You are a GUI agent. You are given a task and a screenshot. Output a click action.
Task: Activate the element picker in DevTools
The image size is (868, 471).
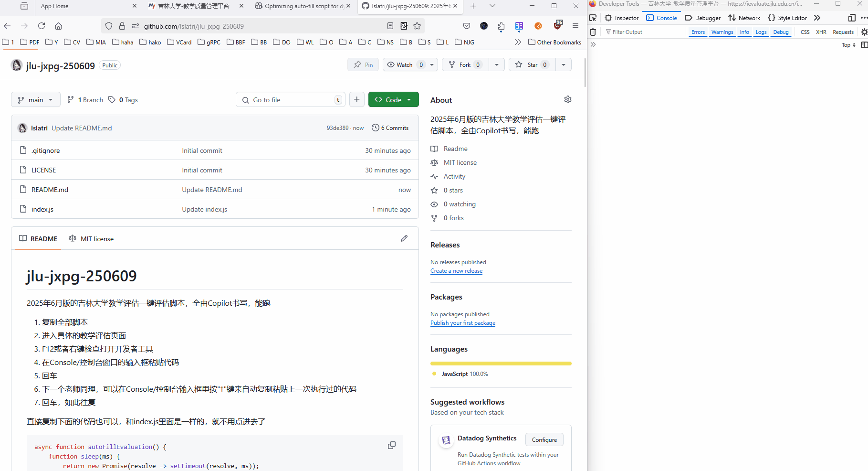click(x=593, y=18)
